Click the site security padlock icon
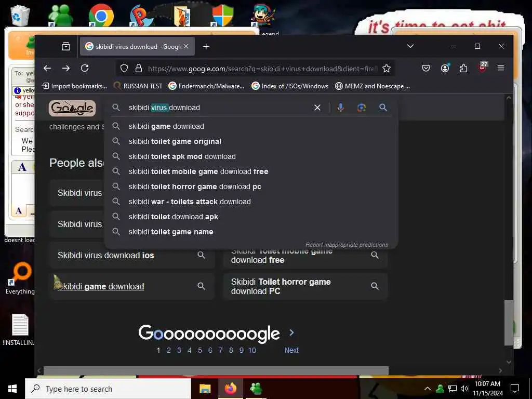The image size is (532, 399). pos(138,69)
